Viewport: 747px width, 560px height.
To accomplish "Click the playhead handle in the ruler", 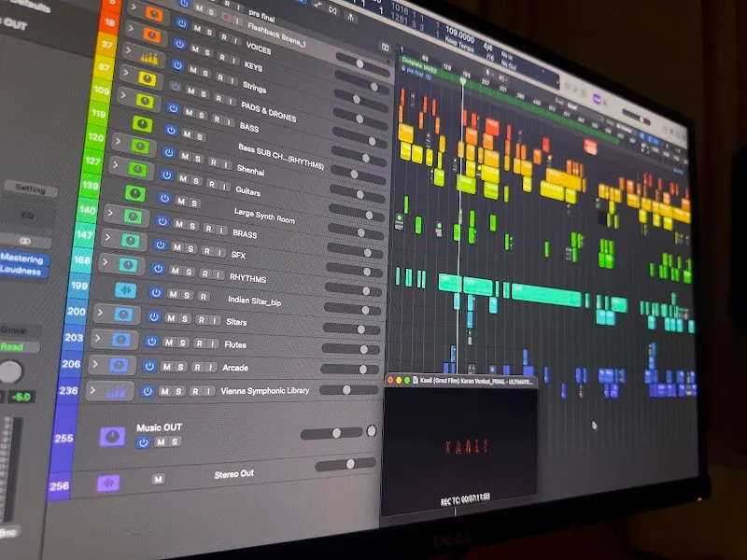I will [462, 81].
